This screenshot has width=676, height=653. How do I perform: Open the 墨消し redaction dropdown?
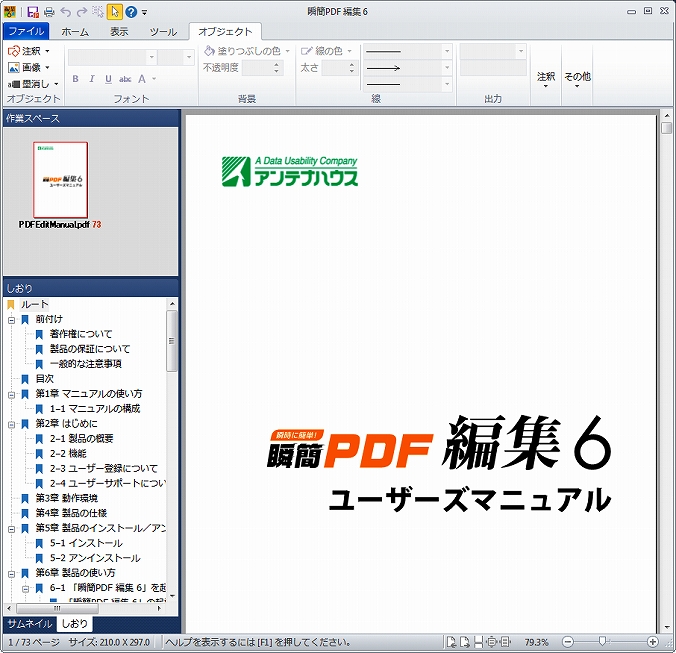click(33, 84)
